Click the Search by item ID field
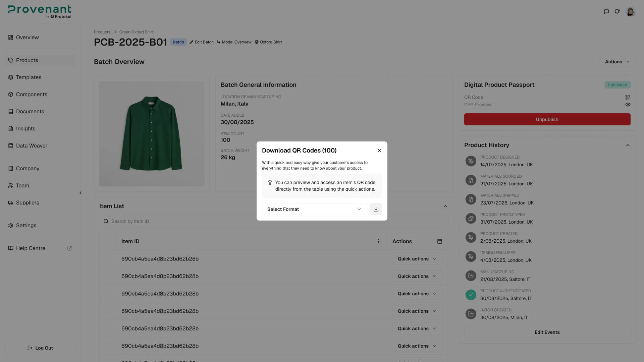 click(x=273, y=221)
